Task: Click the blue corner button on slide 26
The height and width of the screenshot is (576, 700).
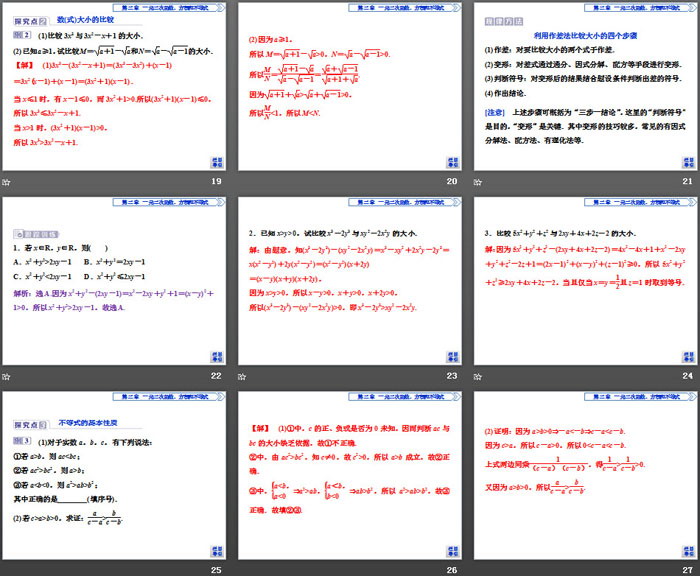Action: tap(451, 551)
